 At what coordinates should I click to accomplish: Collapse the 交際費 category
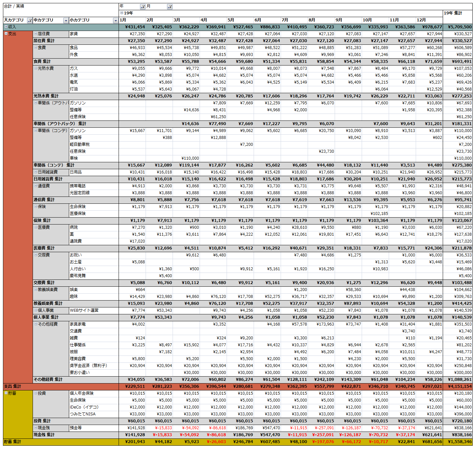click(x=36, y=255)
